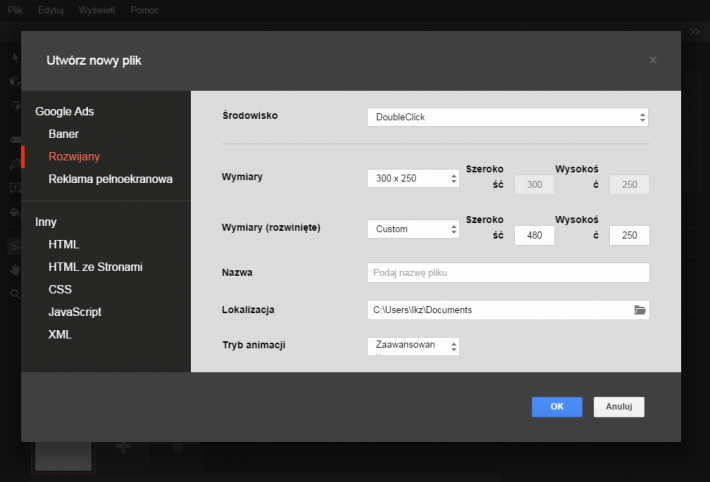Screen dimensions: 710x482
Task: Confirm with the OK button
Action: tap(557, 407)
